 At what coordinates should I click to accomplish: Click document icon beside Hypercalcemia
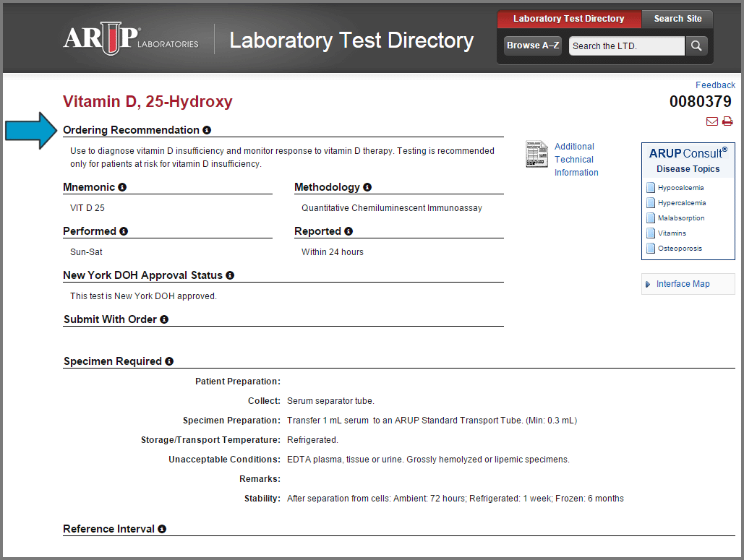pos(651,203)
